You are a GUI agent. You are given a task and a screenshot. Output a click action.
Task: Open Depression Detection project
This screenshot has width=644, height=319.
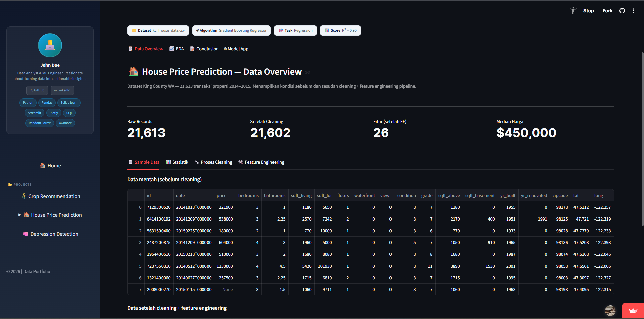[50, 234]
